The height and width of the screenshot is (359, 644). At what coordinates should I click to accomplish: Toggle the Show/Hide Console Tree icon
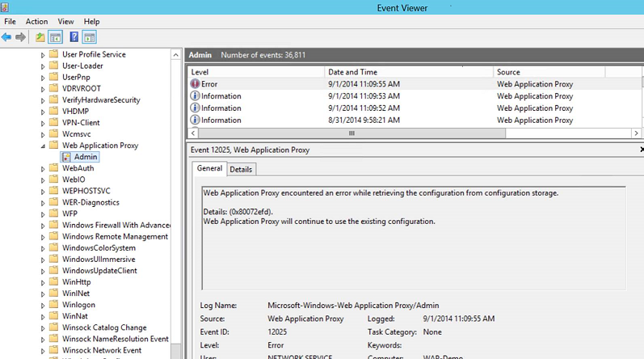(56, 37)
